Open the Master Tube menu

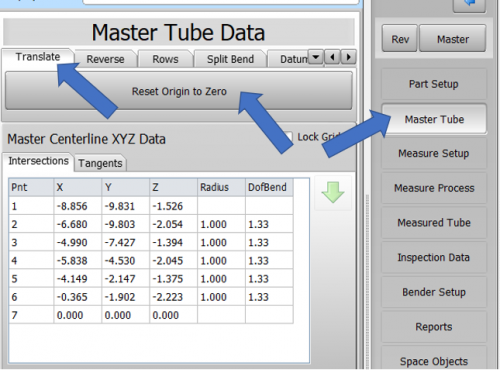click(x=434, y=119)
